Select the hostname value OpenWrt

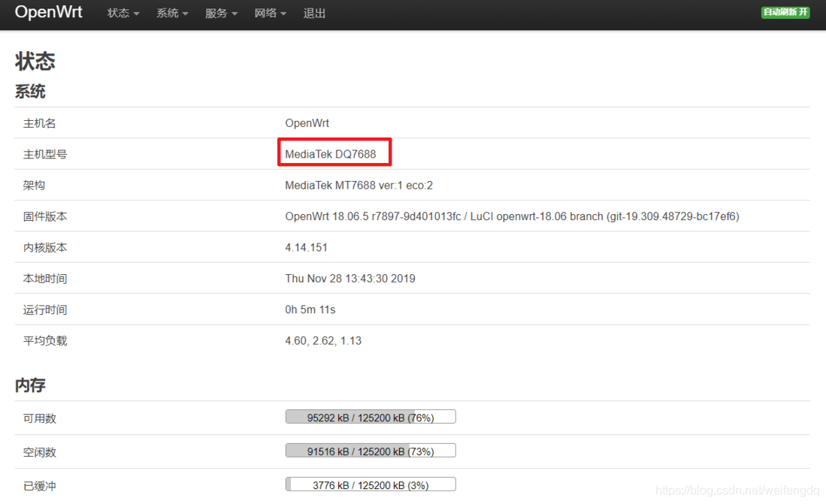(307, 123)
